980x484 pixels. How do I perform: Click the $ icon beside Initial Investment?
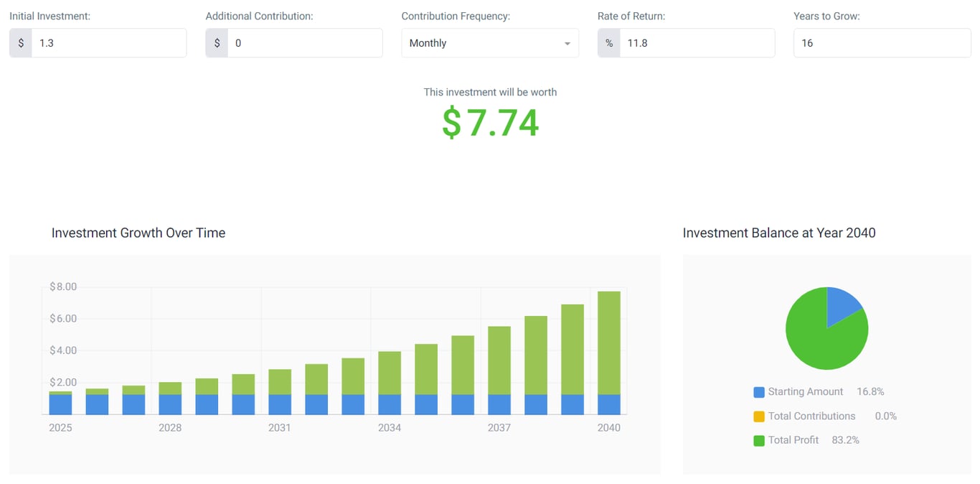pyautogui.click(x=20, y=42)
